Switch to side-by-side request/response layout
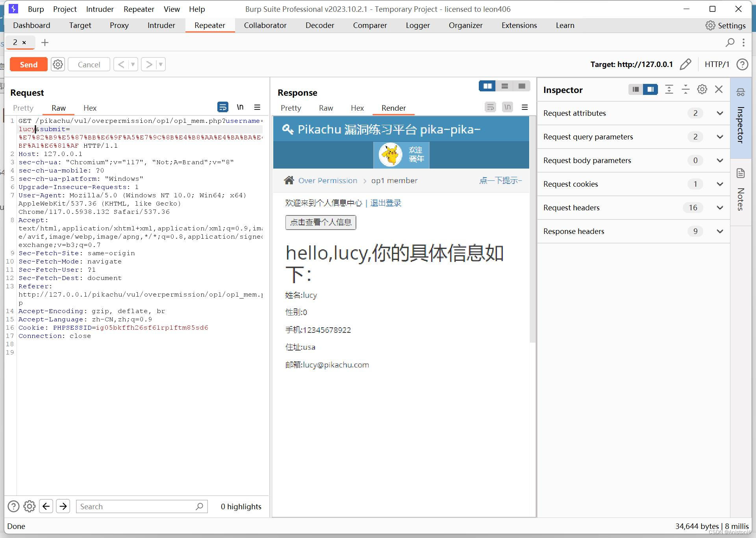This screenshot has height=538, width=756. (487, 86)
